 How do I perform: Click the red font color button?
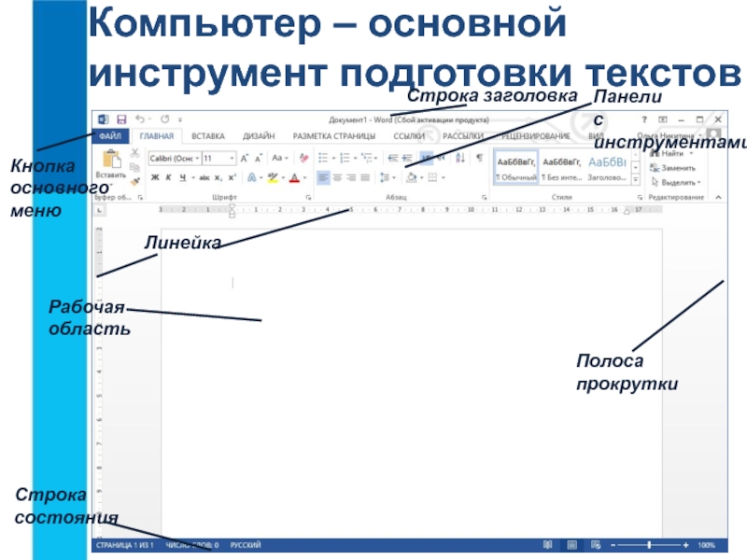point(294,177)
